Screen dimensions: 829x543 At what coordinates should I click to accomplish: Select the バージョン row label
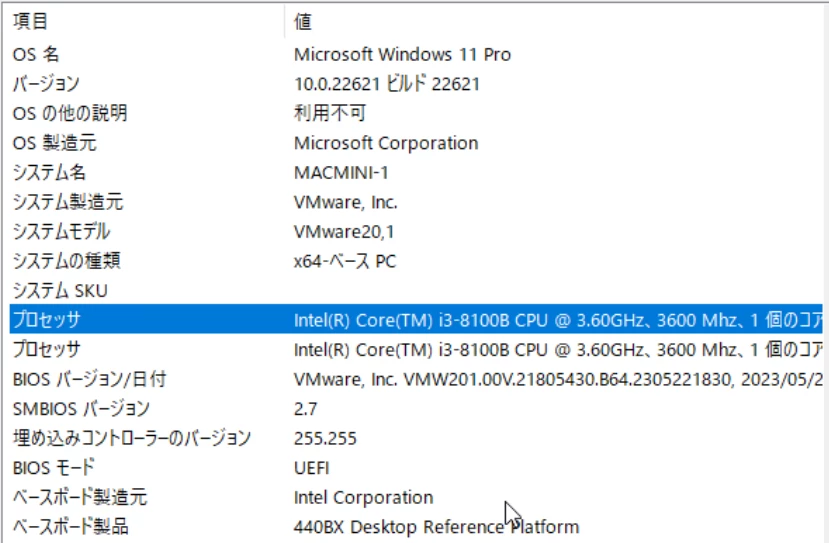coord(47,84)
